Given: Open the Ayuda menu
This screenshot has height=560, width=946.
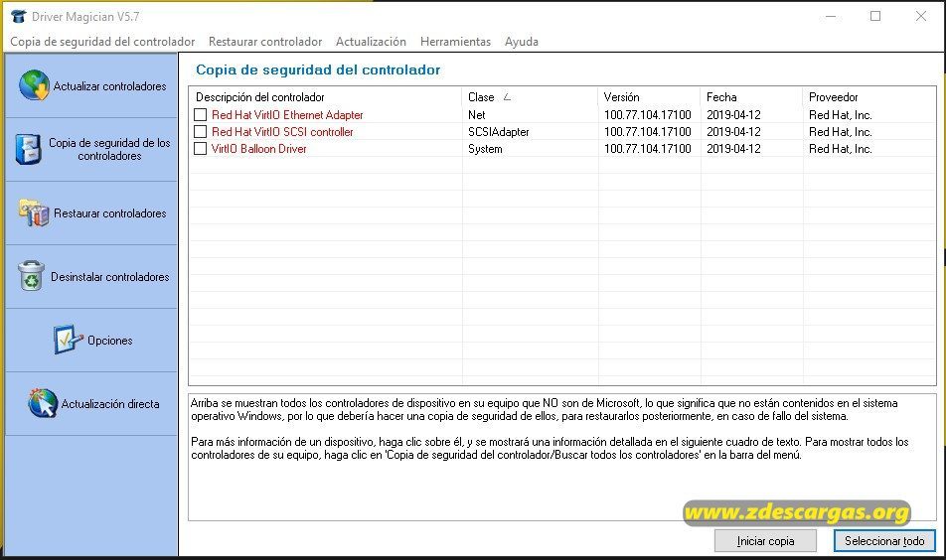Looking at the screenshot, I should (x=522, y=42).
